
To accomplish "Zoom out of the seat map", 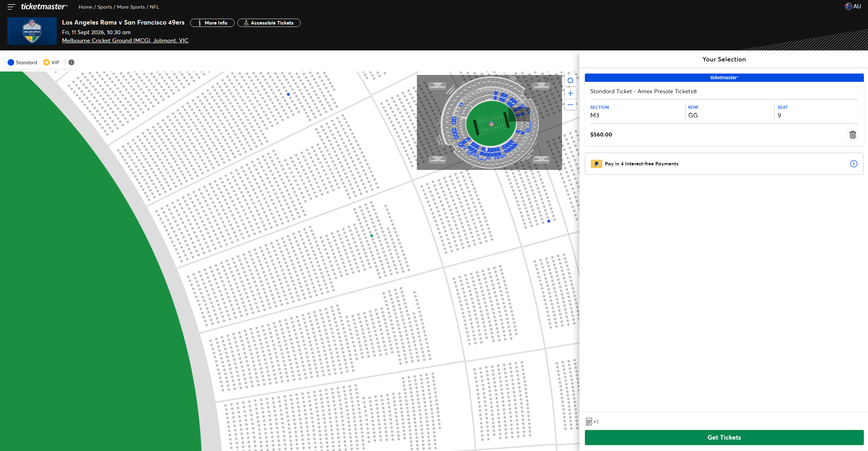I will tap(570, 105).
